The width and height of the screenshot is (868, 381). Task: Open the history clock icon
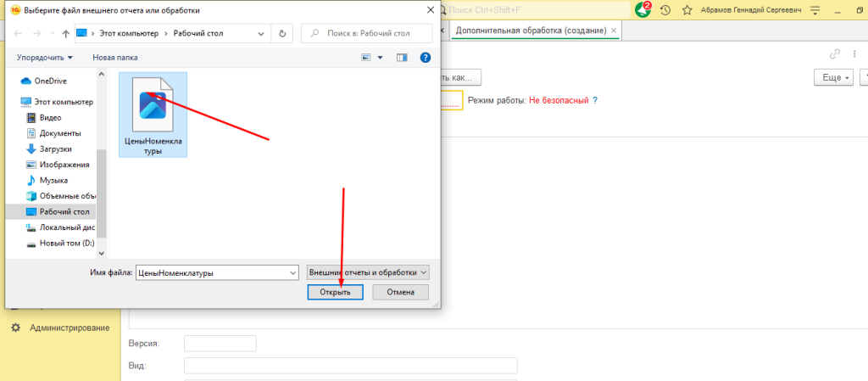pyautogui.click(x=665, y=10)
